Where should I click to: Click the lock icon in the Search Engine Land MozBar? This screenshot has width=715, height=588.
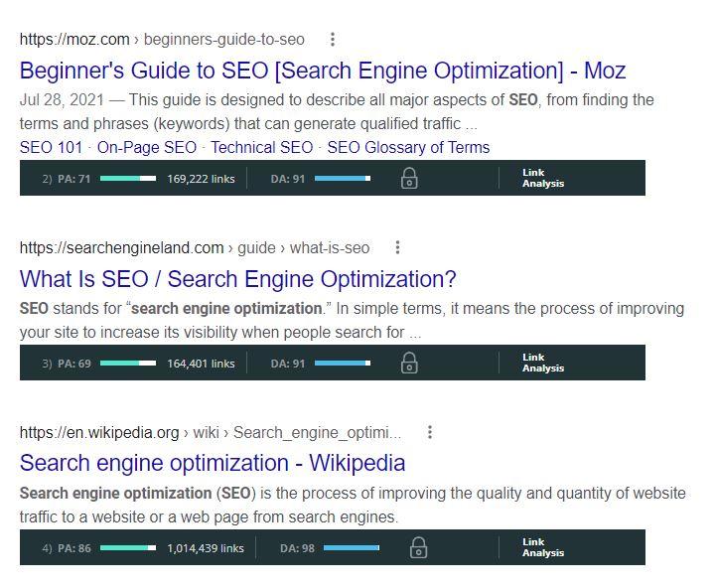point(409,364)
